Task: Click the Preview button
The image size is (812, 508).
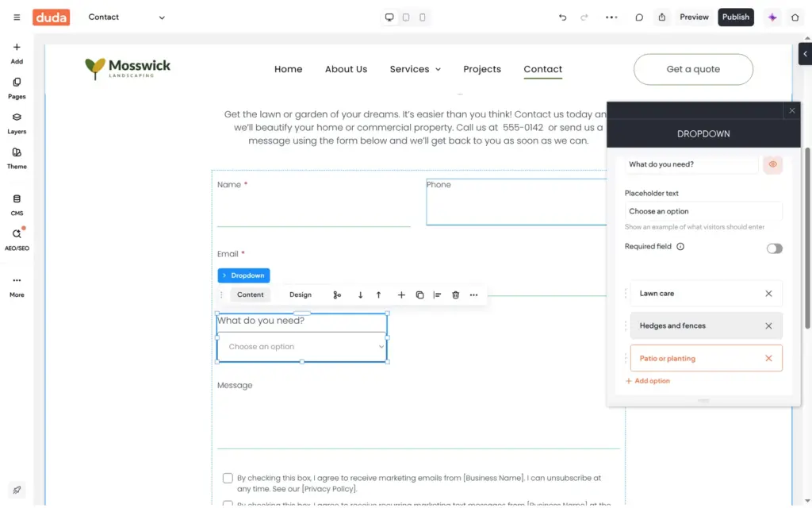Action: click(x=694, y=17)
